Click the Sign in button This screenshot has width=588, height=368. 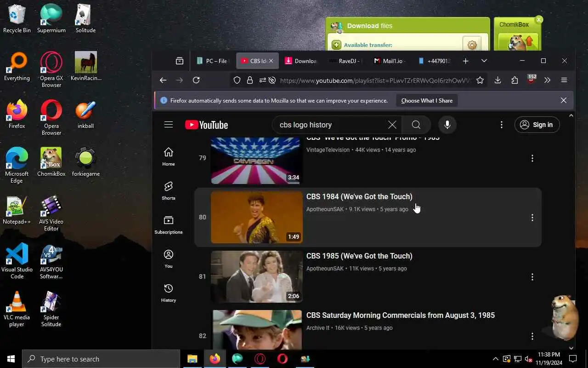click(x=537, y=125)
